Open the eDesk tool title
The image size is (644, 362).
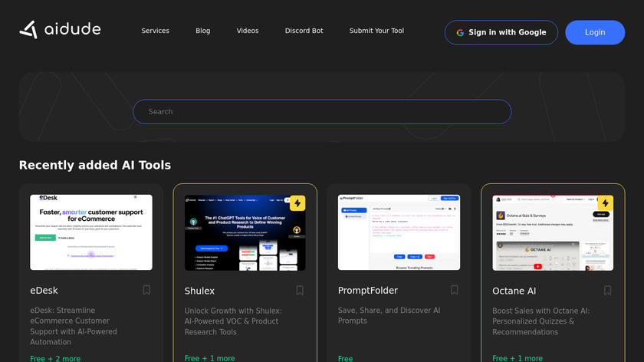(44, 291)
